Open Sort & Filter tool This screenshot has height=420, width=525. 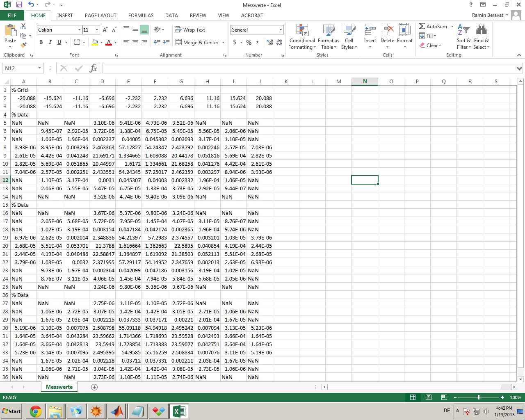click(463, 37)
